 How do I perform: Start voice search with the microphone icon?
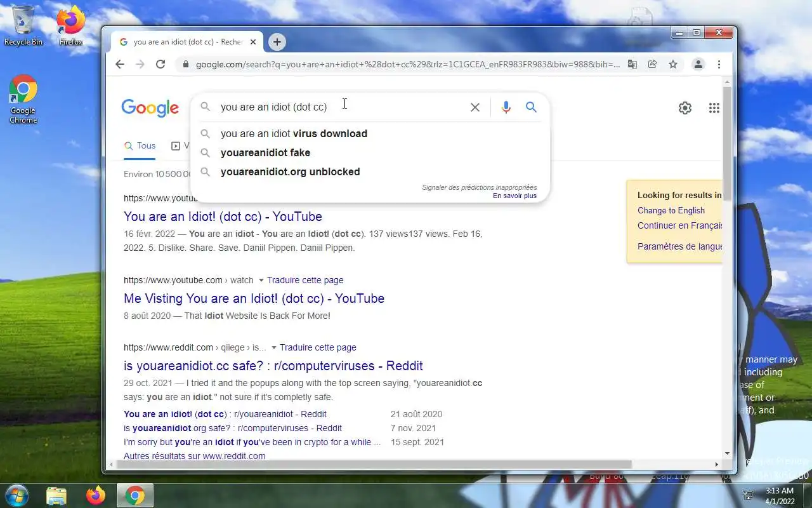point(506,107)
